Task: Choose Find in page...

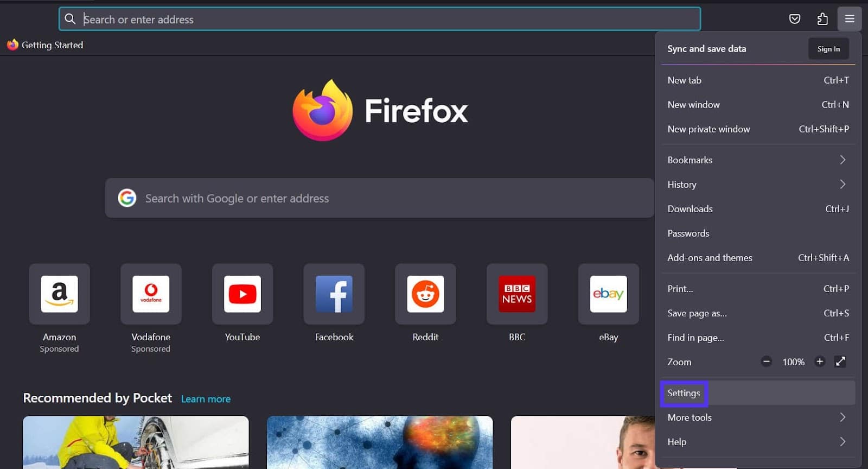Action: 758,337
